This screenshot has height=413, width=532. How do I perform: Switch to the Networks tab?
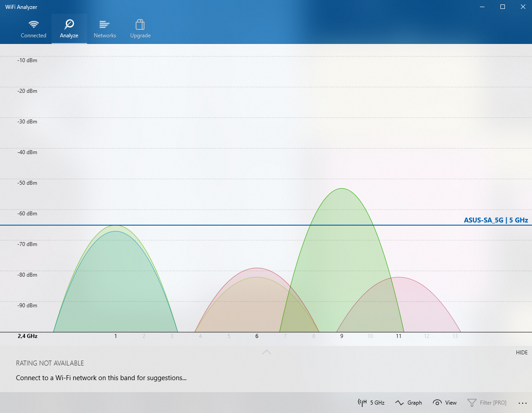coord(105,29)
